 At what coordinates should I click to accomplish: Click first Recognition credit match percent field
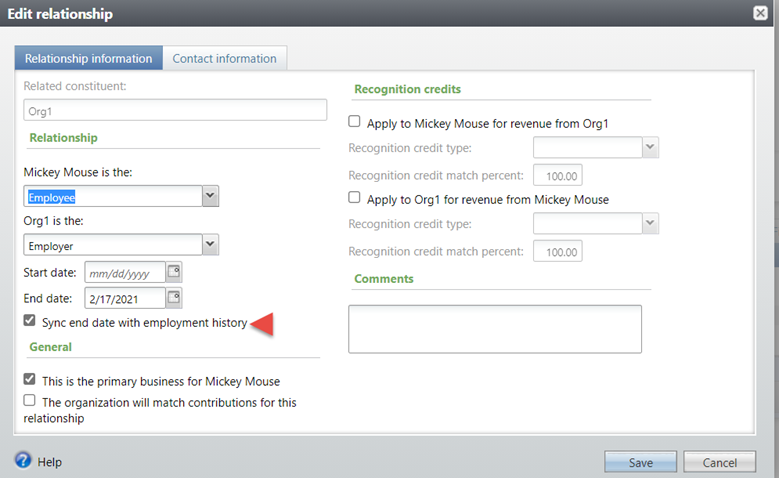(557, 175)
